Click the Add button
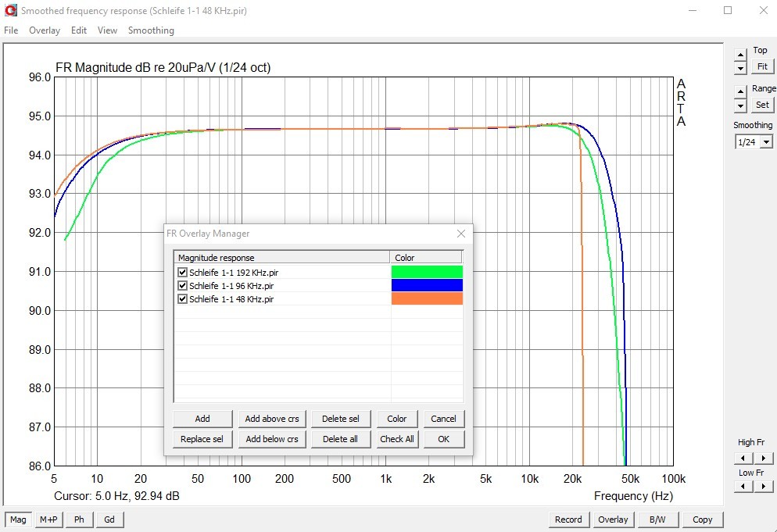 [x=202, y=419]
